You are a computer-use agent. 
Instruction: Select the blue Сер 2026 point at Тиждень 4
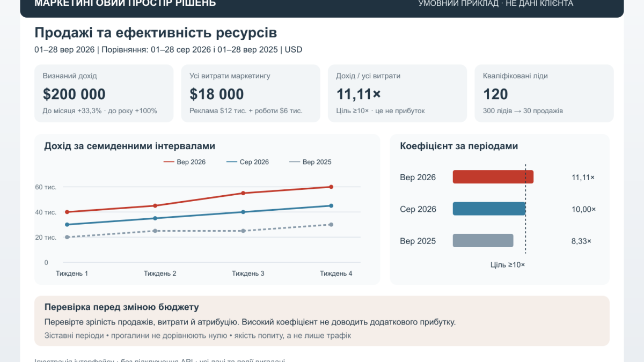331,205
